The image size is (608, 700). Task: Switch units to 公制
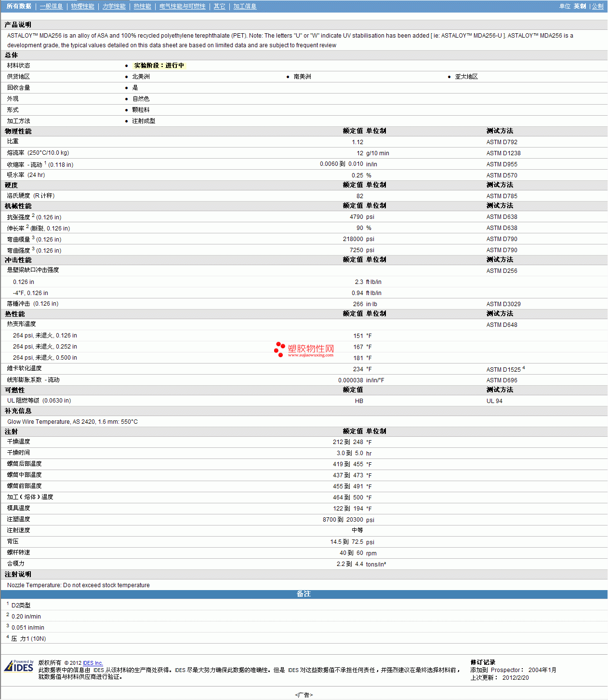597,6
